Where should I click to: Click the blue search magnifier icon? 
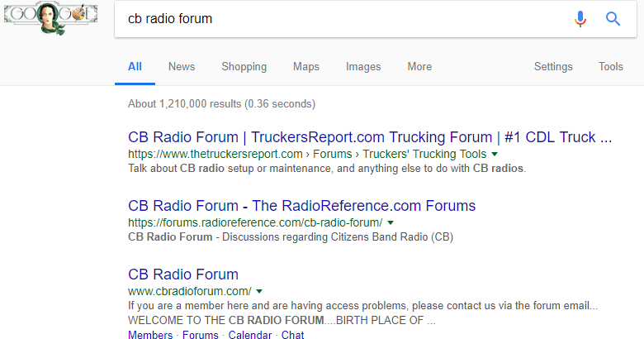coord(613,19)
